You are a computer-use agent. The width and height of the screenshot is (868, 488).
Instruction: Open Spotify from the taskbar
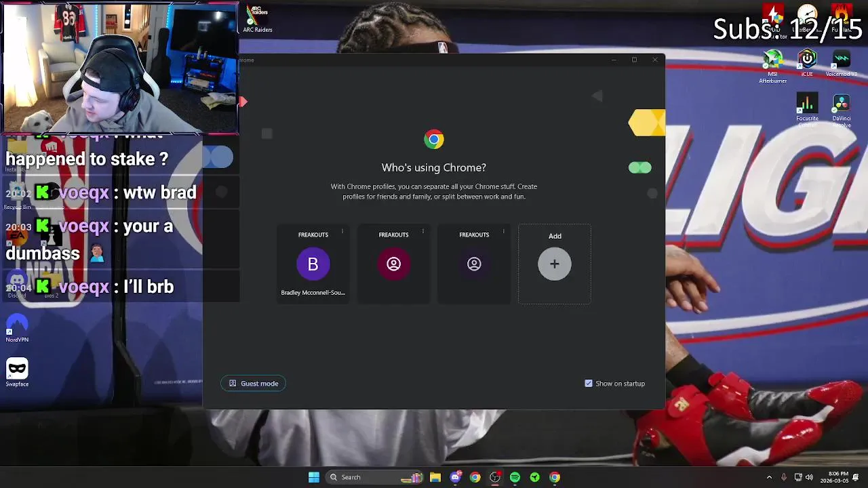pyautogui.click(x=515, y=477)
